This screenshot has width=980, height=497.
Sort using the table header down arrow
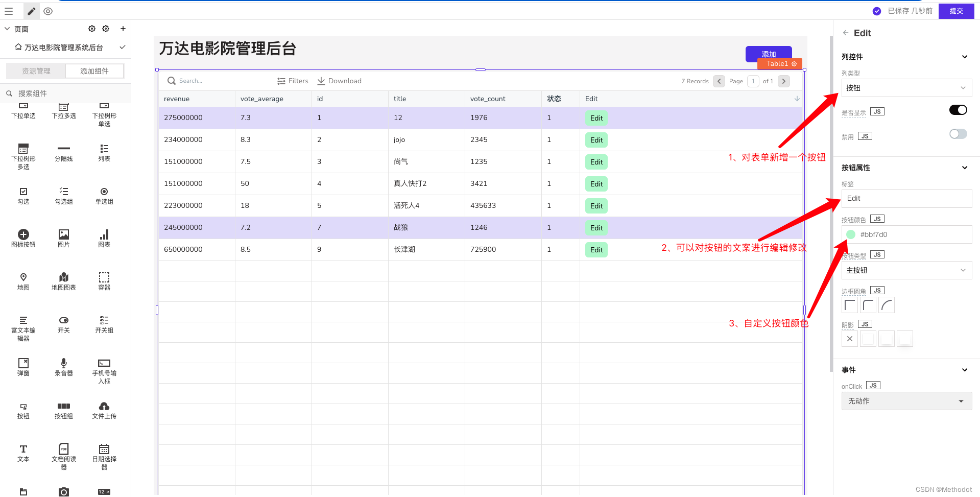797,99
